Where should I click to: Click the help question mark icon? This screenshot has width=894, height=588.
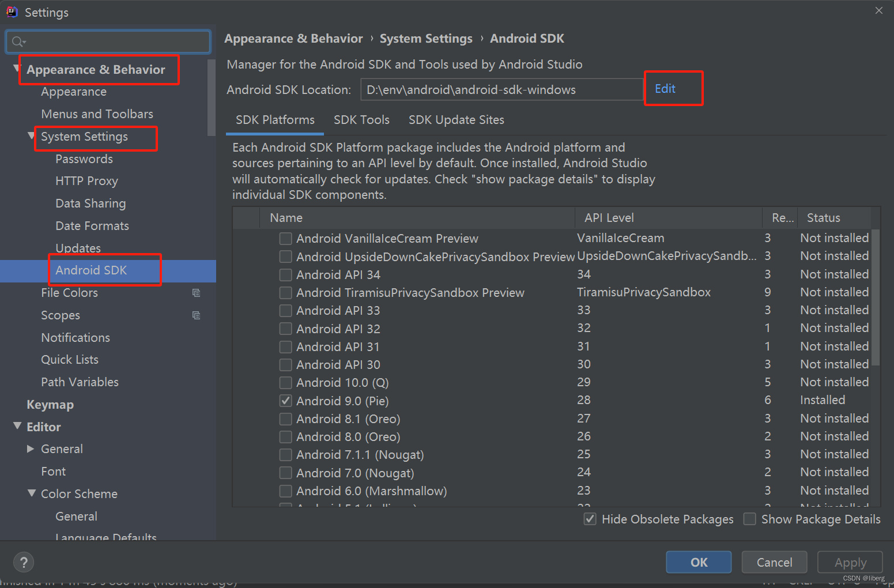pyautogui.click(x=24, y=562)
